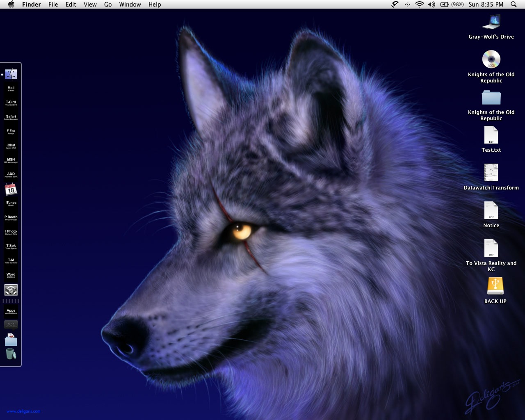The image size is (525, 420).
Task: Click the clamp-shaped menu bar status icon
Action: 395,5
